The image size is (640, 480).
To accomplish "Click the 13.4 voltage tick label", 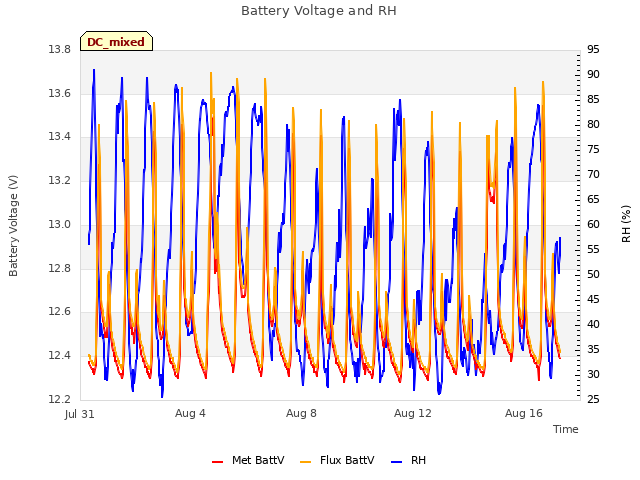I will [60, 136].
